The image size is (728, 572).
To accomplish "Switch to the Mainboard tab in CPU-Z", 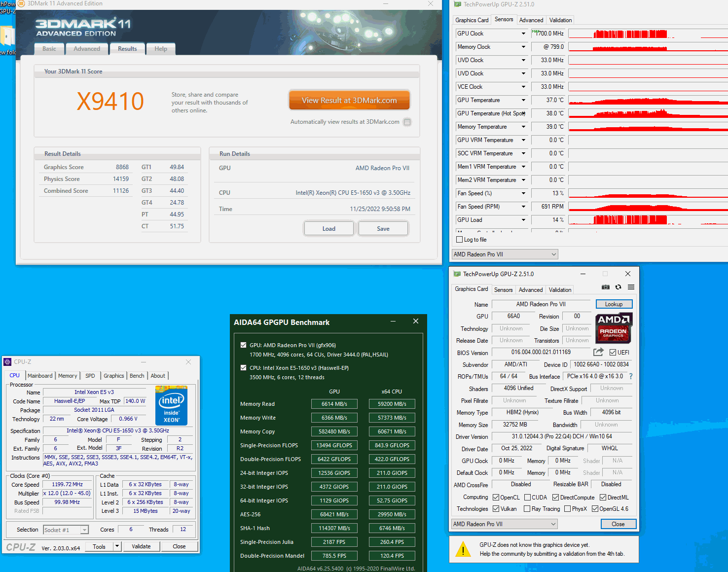I will point(40,376).
